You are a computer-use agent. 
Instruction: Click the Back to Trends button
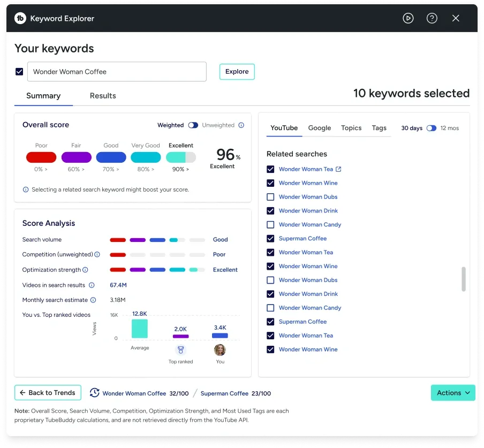coord(48,392)
